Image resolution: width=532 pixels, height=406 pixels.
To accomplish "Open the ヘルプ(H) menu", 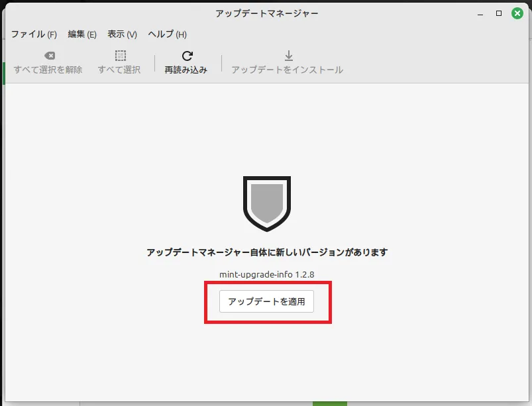I will pyautogui.click(x=167, y=34).
